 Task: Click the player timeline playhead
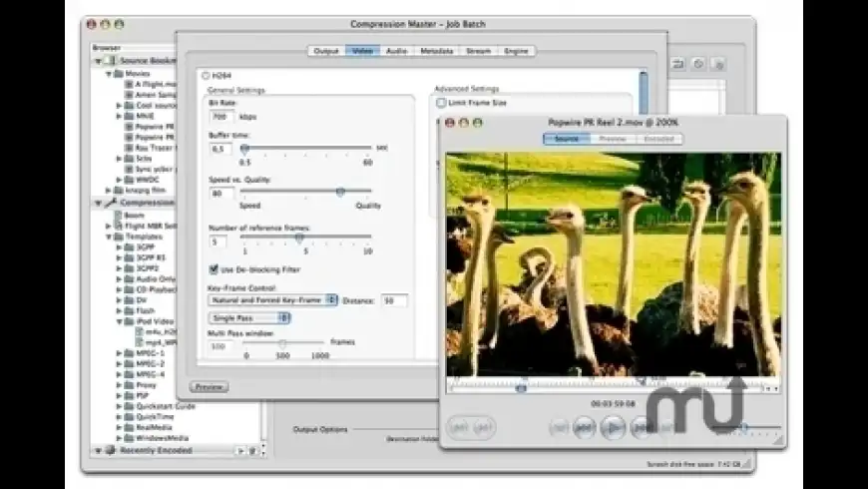coord(521,388)
